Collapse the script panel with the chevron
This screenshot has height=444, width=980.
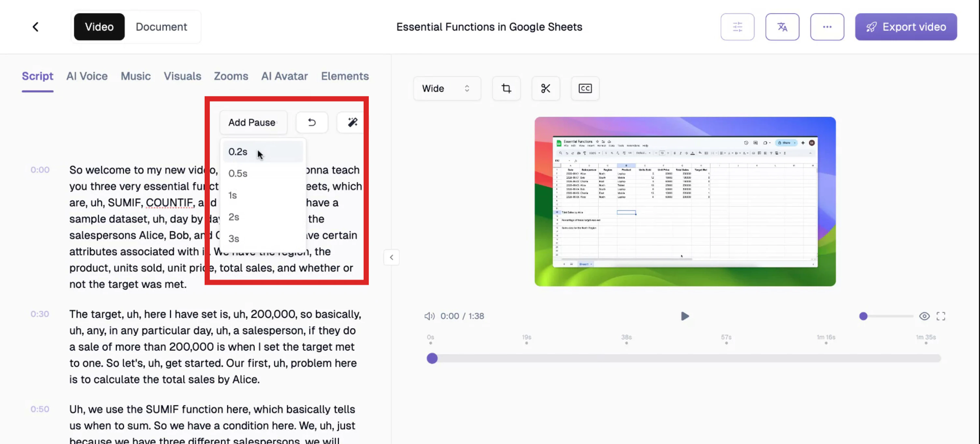pyautogui.click(x=392, y=257)
